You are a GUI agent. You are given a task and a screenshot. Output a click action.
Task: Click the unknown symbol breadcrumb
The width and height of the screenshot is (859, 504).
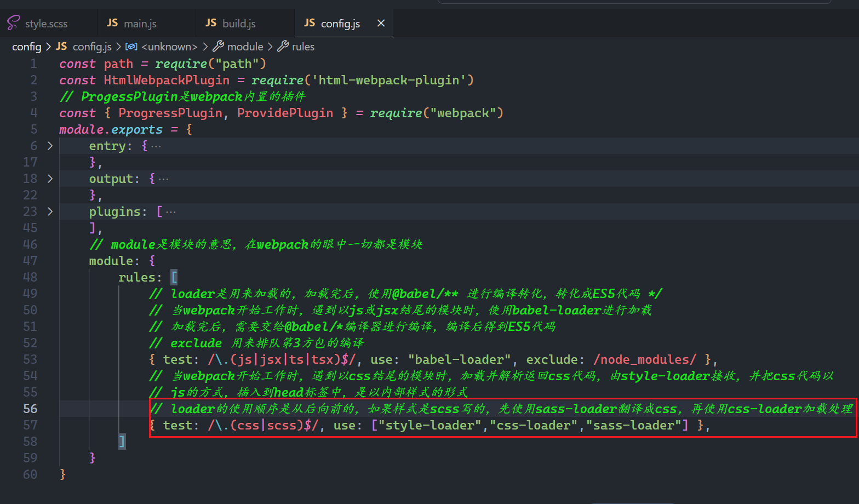(169, 47)
